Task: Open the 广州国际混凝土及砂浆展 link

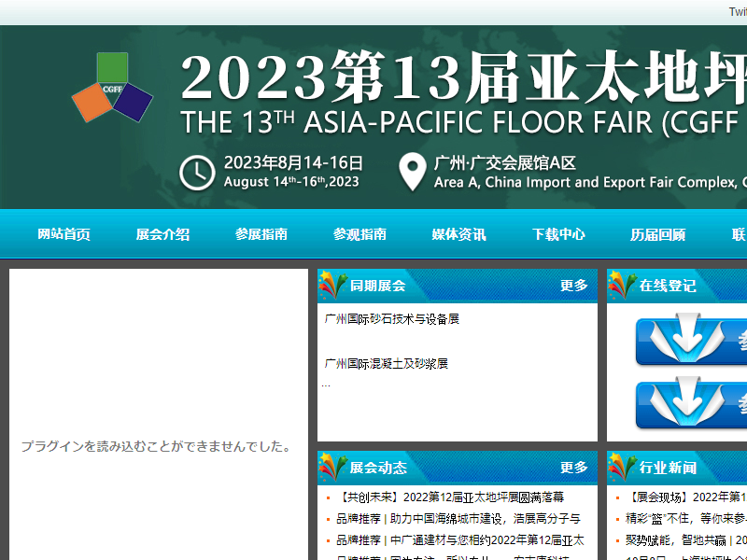Action: click(x=386, y=364)
